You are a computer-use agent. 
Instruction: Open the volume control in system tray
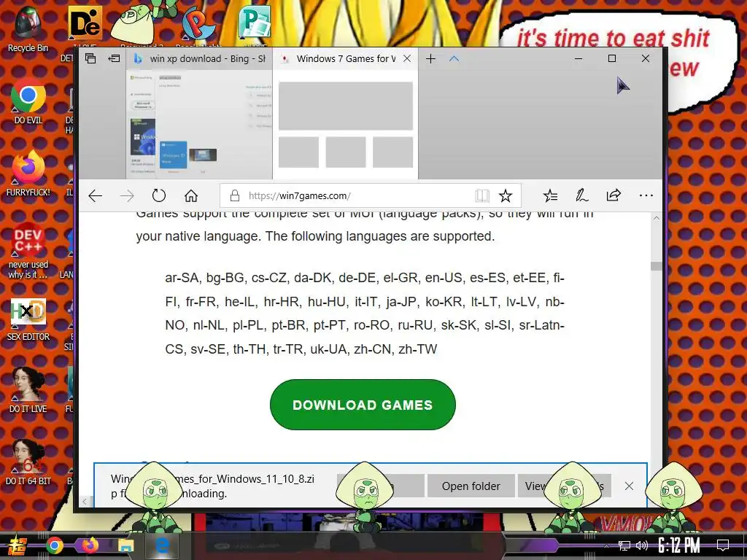tap(642, 545)
